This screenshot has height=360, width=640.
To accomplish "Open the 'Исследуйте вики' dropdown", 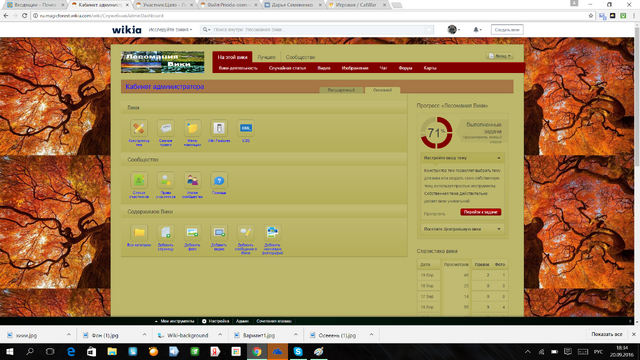I will 170,30.
